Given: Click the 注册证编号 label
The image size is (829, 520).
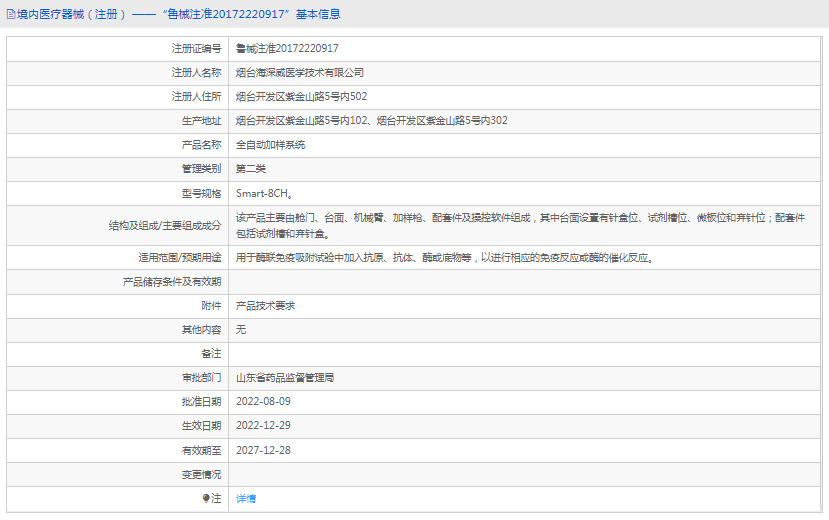Looking at the screenshot, I should 196,49.
